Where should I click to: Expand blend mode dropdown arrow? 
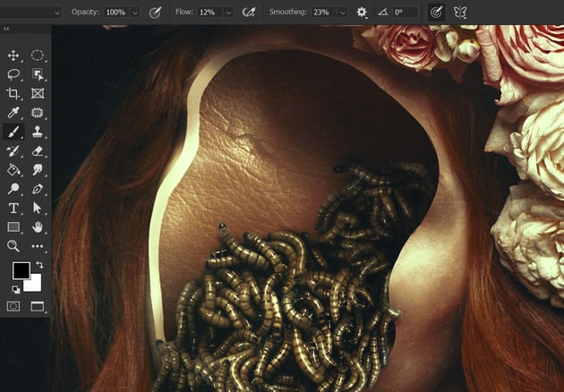57,13
